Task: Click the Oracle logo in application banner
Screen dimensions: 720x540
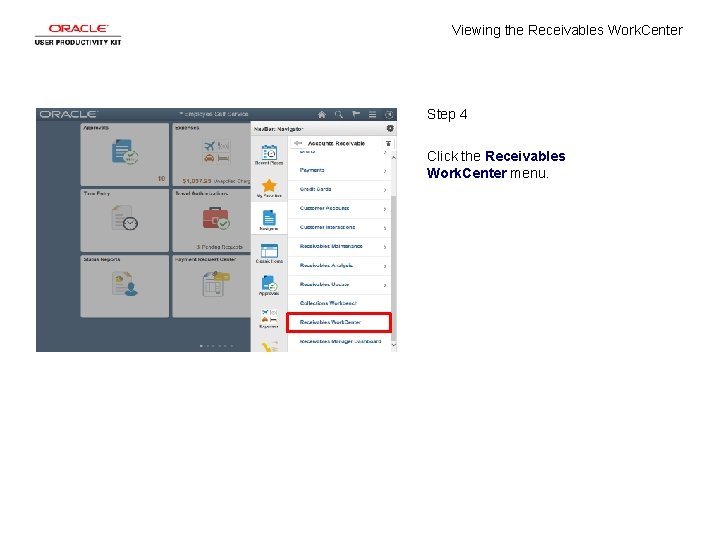Action: tap(68, 114)
